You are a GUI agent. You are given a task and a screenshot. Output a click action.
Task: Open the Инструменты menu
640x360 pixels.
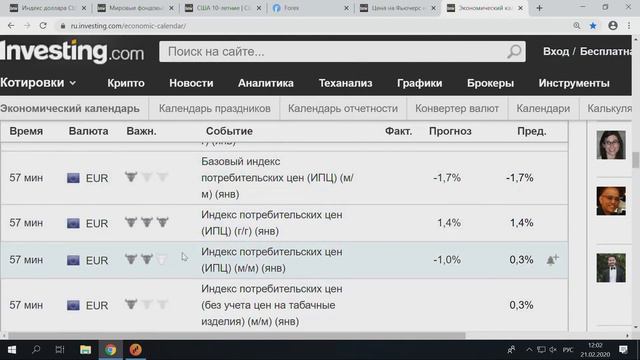[574, 83]
